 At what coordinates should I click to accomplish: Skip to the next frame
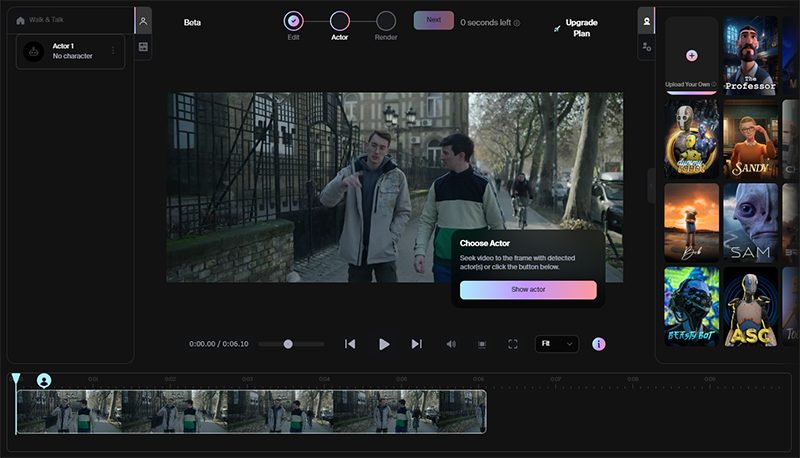click(x=417, y=344)
